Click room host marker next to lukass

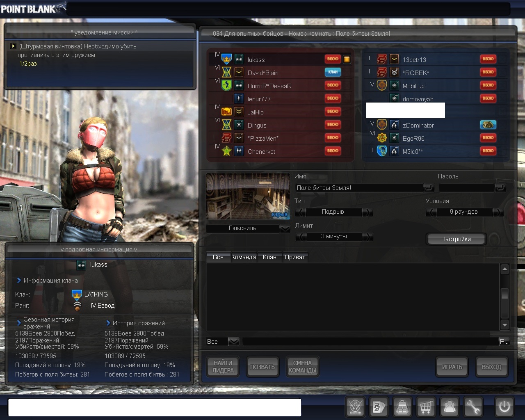click(x=347, y=59)
